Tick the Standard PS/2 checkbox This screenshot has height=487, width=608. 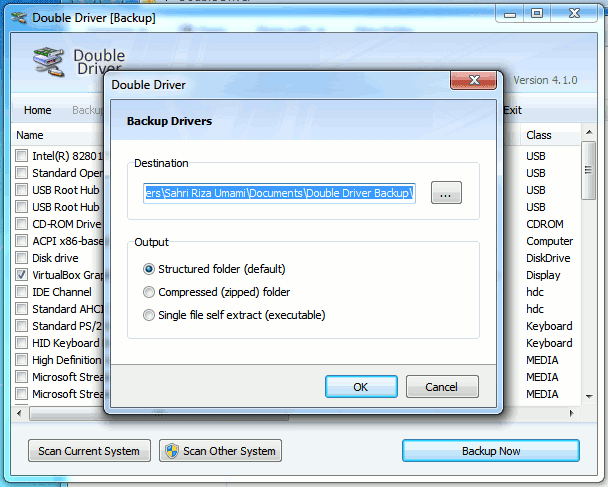pos(21,326)
